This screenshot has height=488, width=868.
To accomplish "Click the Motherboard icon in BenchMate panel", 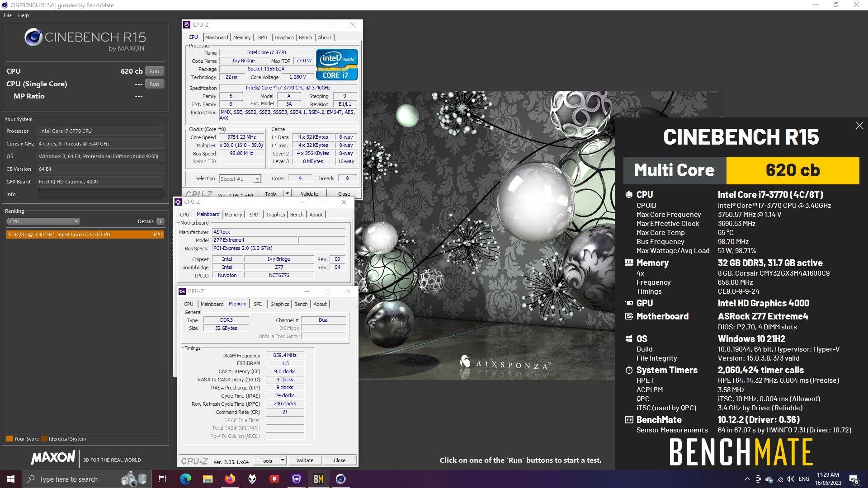I will pos(629,316).
